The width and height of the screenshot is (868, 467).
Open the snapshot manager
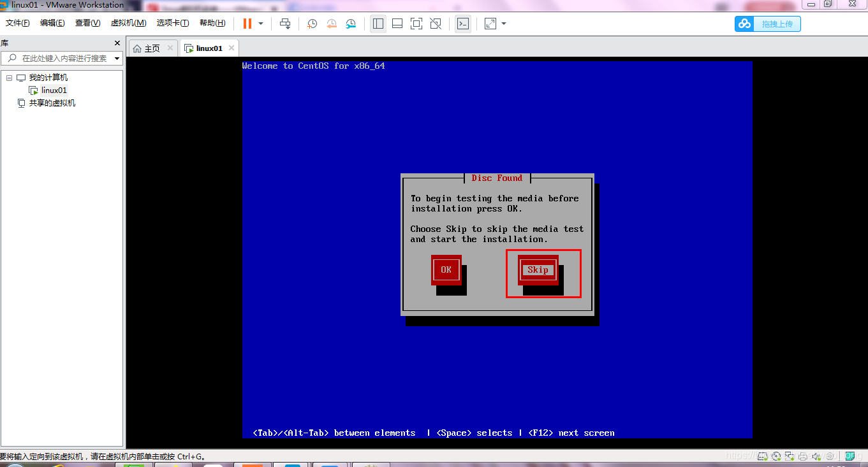[351, 24]
